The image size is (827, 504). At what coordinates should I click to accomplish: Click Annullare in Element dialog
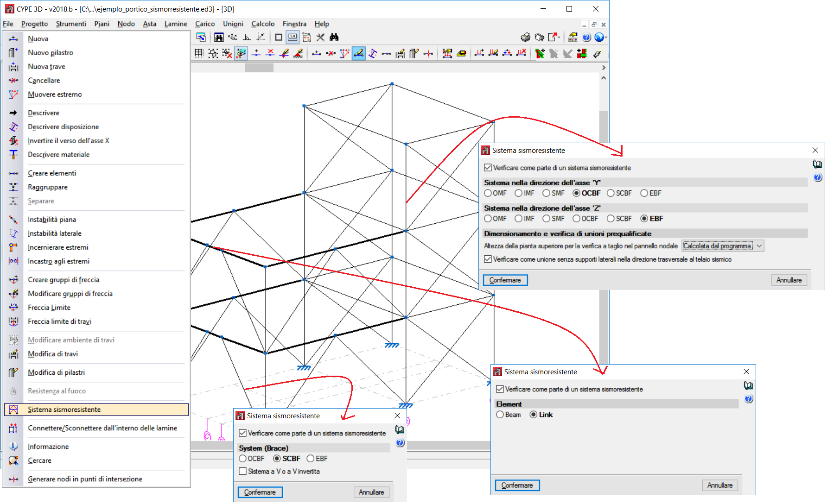pyautogui.click(x=720, y=485)
